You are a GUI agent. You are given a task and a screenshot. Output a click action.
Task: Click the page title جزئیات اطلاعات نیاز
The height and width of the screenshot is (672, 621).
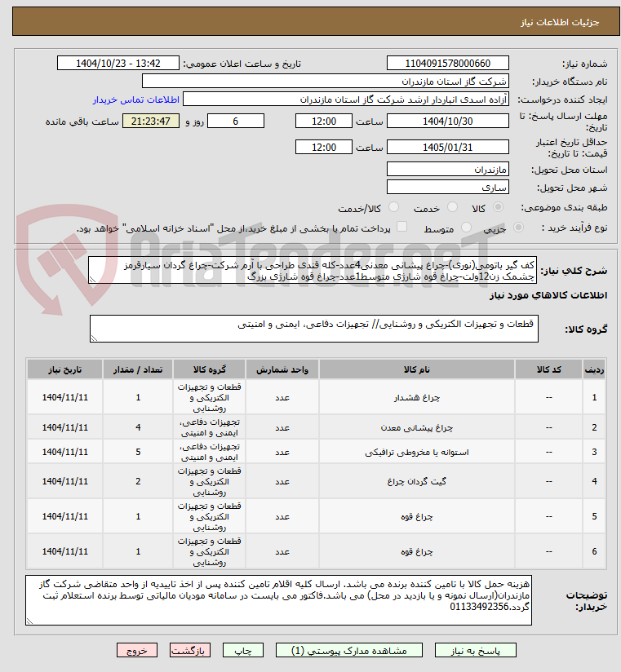pyautogui.click(x=560, y=22)
